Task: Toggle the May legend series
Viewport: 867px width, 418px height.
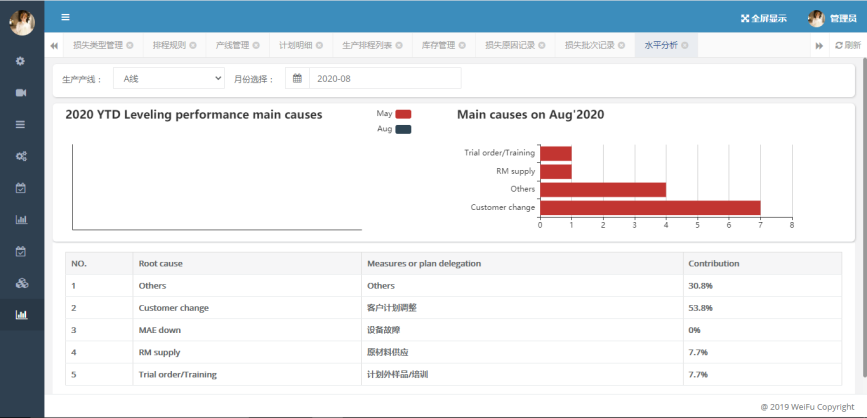Action: [x=403, y=114]
